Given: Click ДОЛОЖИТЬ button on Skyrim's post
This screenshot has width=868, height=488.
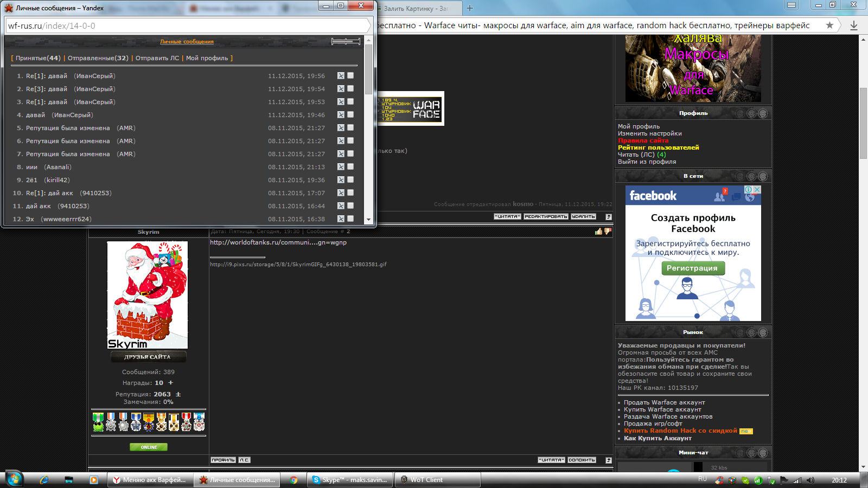Looking at the screenshot, I should pos(582,460).
